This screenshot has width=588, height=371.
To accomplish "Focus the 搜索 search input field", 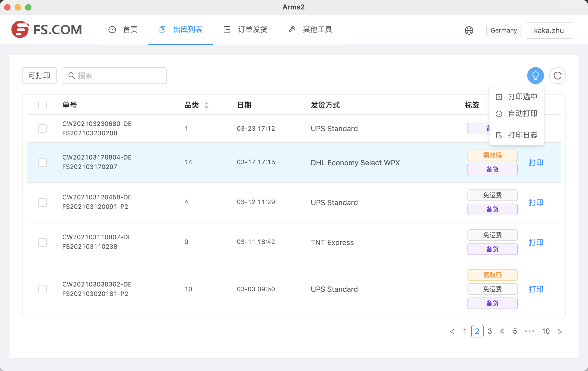I will 114,76.
